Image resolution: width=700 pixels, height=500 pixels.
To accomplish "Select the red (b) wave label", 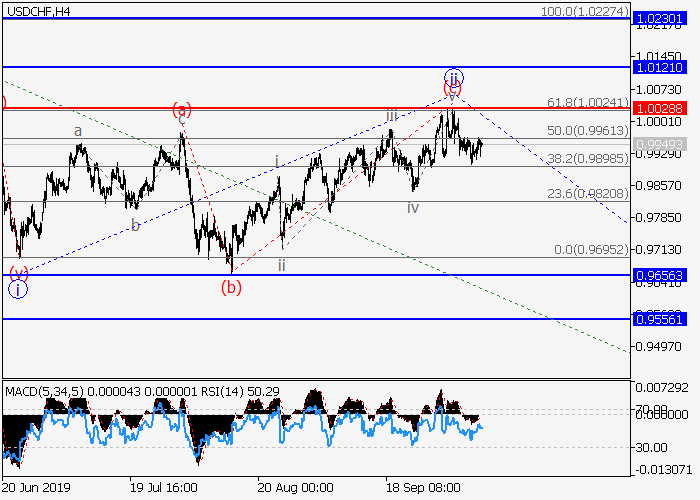I will point(231,287).
